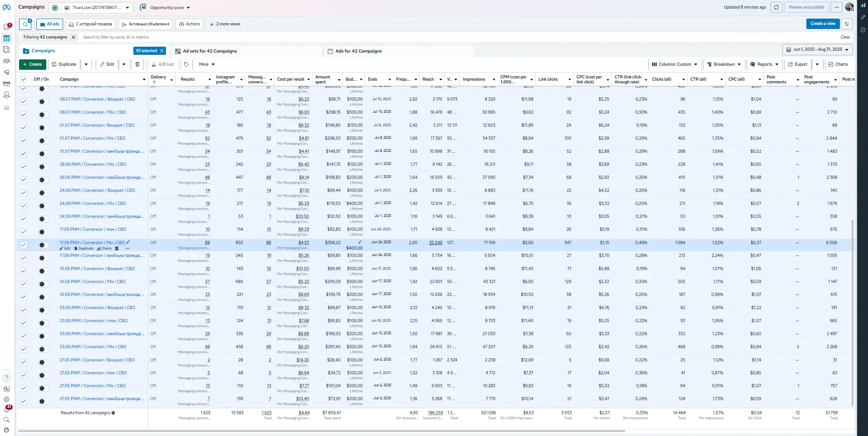868x436 pixels.
Task: Expand the Columns: Custom dropdown
Action: click(x=674, y=64)
